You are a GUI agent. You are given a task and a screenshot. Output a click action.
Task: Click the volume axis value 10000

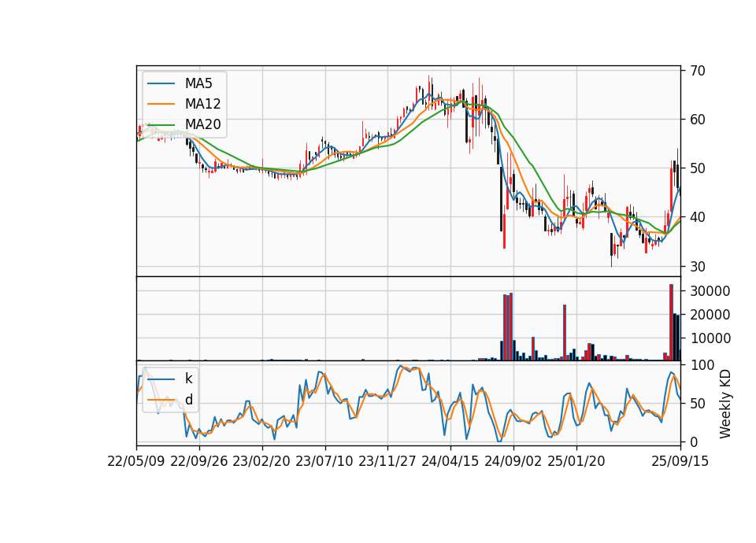click(710, 338)
